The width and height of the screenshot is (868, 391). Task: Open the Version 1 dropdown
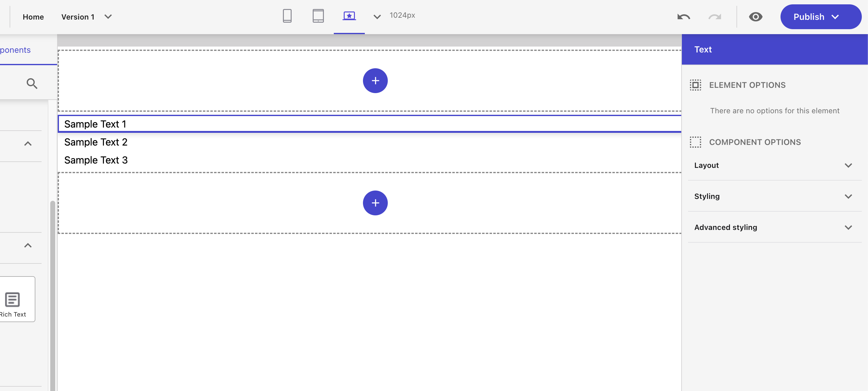(87, 17)
